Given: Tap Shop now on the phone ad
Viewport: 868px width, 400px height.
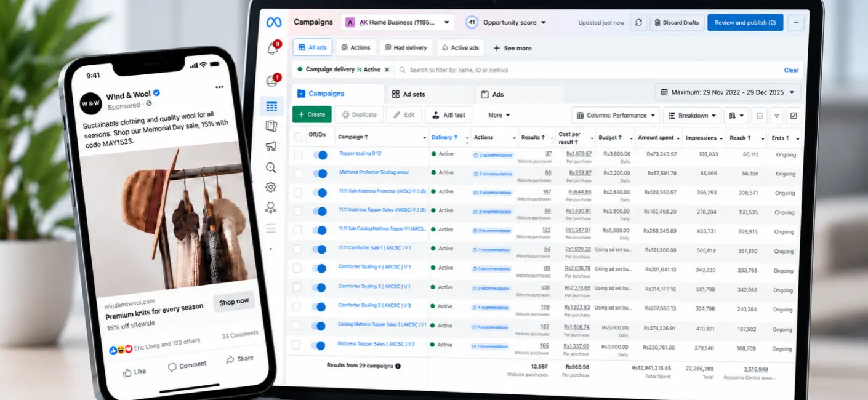Looking at the screenshot, I should pos(233,302).
